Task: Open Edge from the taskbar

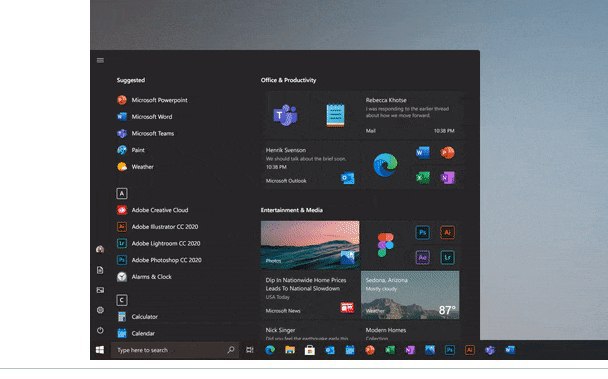Action: tap(270, 350)
